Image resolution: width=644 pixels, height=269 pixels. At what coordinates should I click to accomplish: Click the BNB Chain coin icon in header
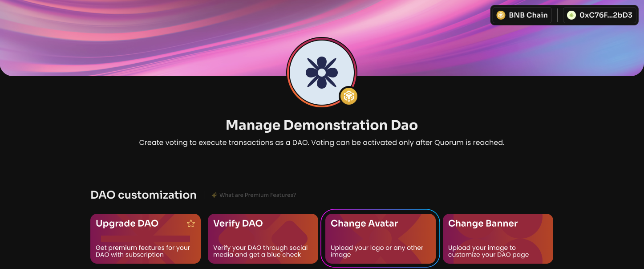(x=501, y=15)
